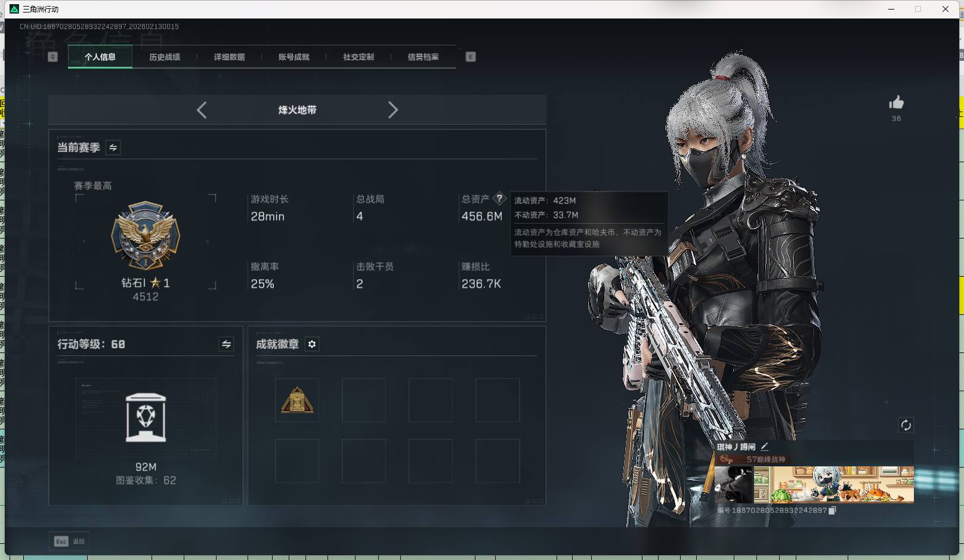Image resolution: width=964 pixels, height=560 pixels.
Task: Click the switch icon next to 行动等级 60
Action: coord(225,344)
